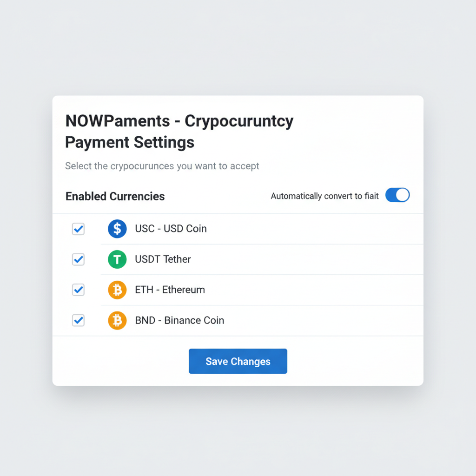Click the coin icon next to Binance Coin
Screen dimensions: 476x476
117,320
